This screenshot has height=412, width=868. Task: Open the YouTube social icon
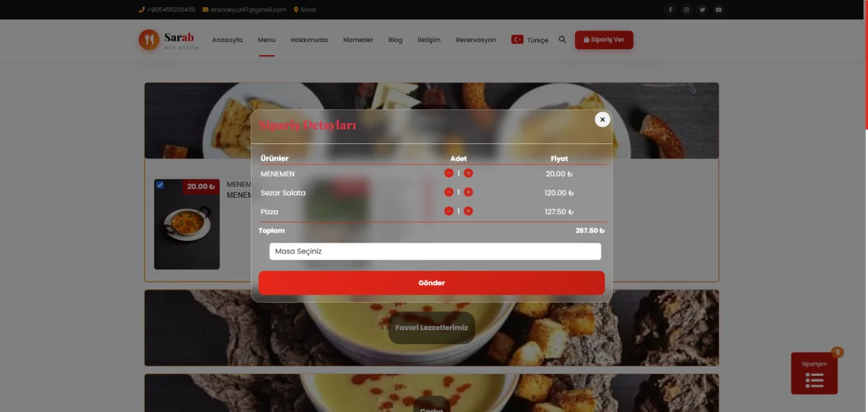click(719, 9)
